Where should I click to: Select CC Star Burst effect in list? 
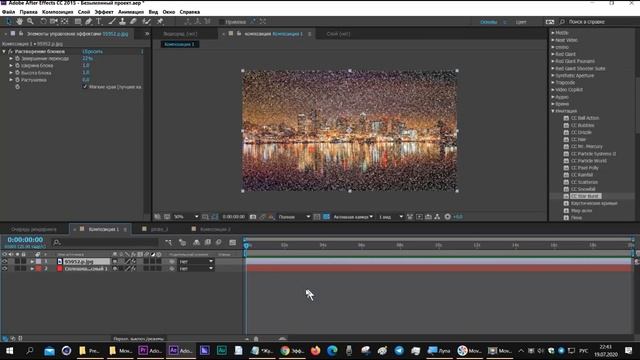pos(585,196)
